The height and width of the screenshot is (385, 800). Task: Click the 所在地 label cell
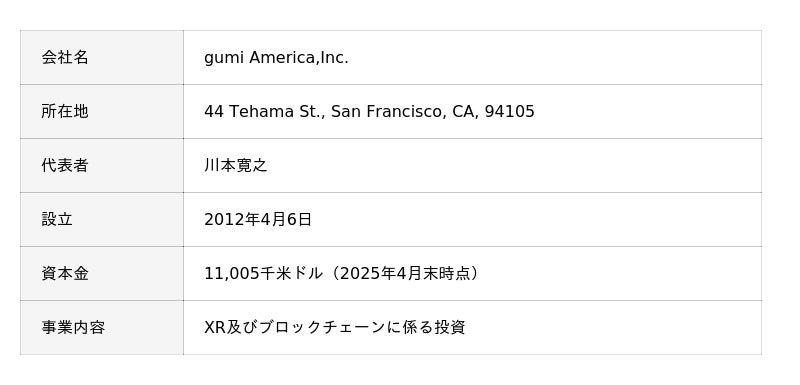coord(102,111)
